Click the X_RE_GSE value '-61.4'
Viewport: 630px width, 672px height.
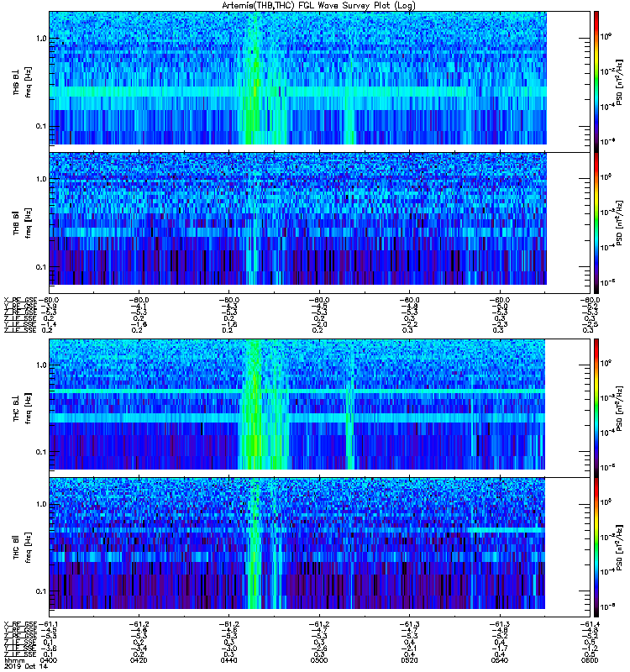pos(590,624)
